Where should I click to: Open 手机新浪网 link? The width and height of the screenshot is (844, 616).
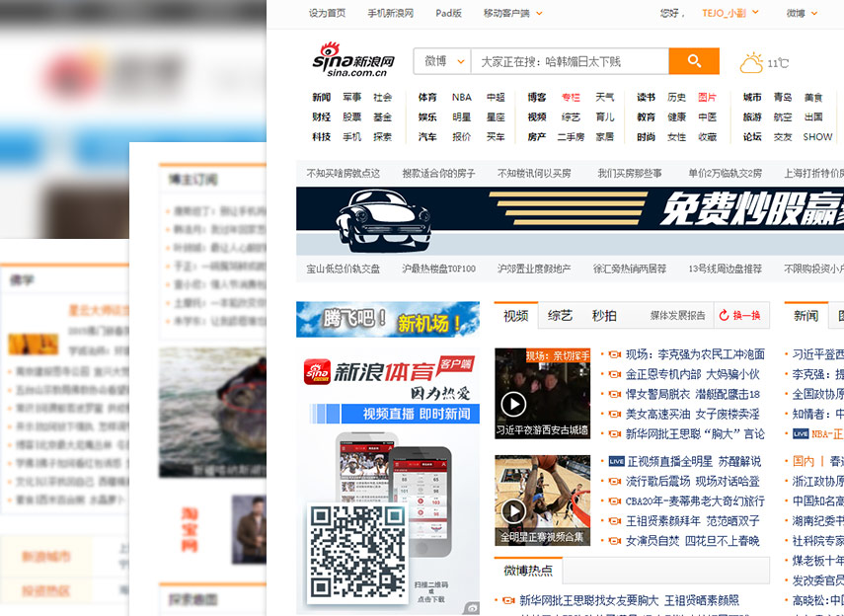(390, 14)
